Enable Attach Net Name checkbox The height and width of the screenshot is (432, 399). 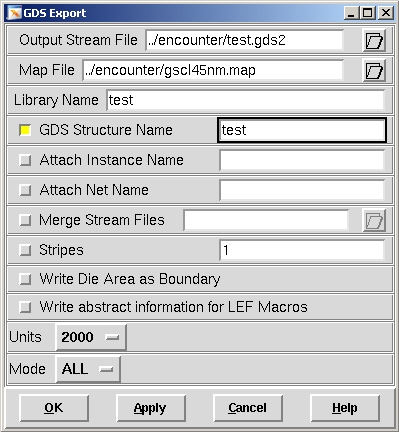pyautogui.click(x=25, y=190)
